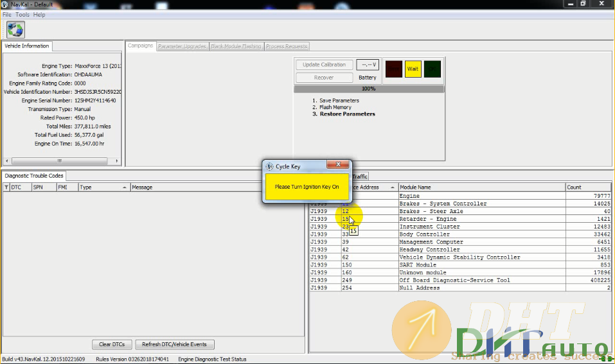
Task: Select the Traffic tab
Action: point(360,177)
